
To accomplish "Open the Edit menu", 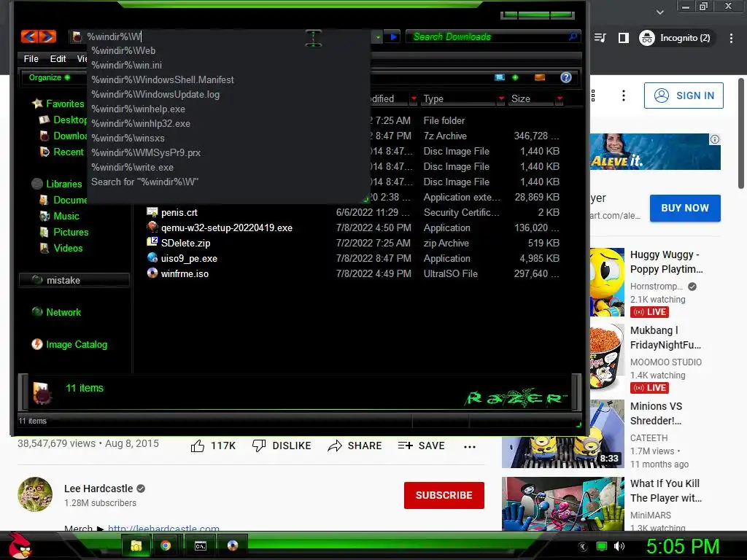I will tap(58, 58).
